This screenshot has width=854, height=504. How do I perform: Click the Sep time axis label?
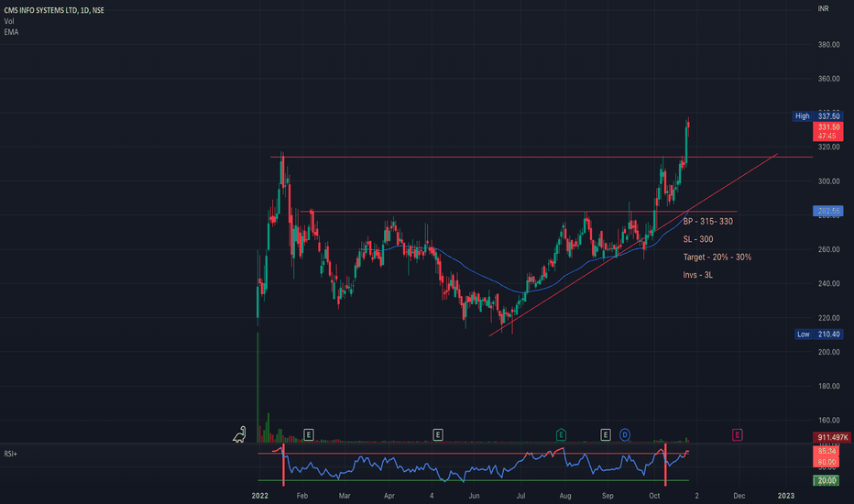point(608,496)
